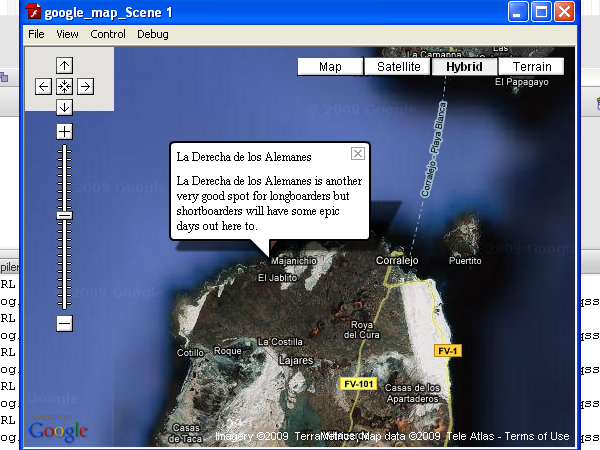Image resolution: width=600 pixels, height=450 pixels.
Task: Zoom in with the plus button
Action: click(64, 132)
